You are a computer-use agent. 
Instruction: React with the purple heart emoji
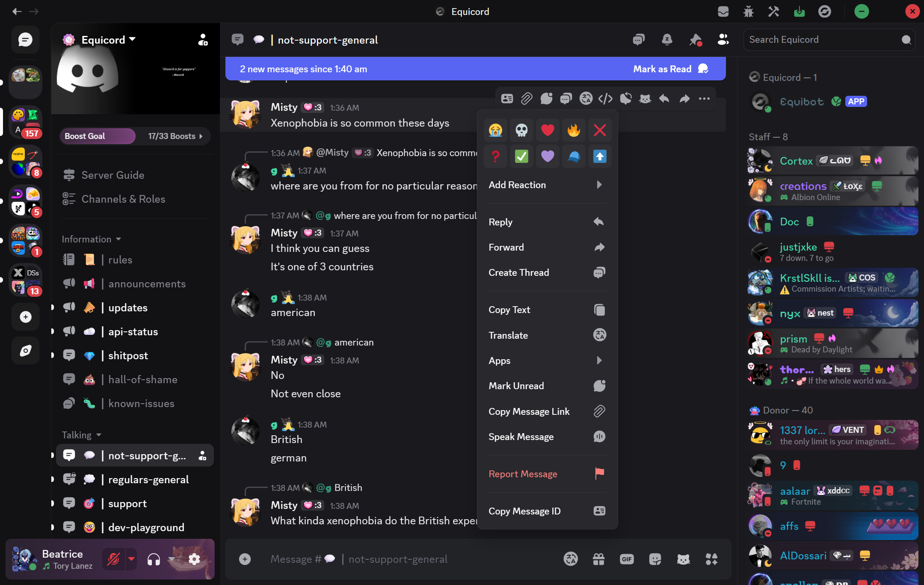pyautogui.click(x=548, y=156)
